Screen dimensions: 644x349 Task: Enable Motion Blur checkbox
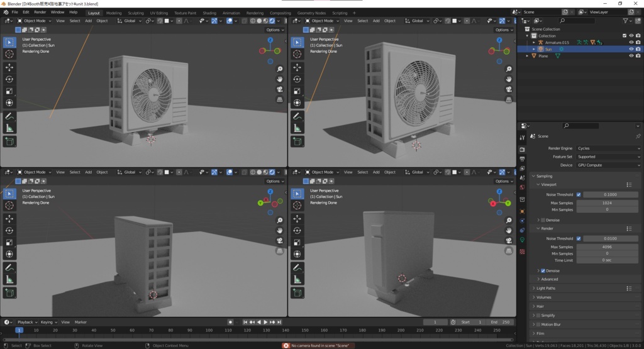point(538,324)
